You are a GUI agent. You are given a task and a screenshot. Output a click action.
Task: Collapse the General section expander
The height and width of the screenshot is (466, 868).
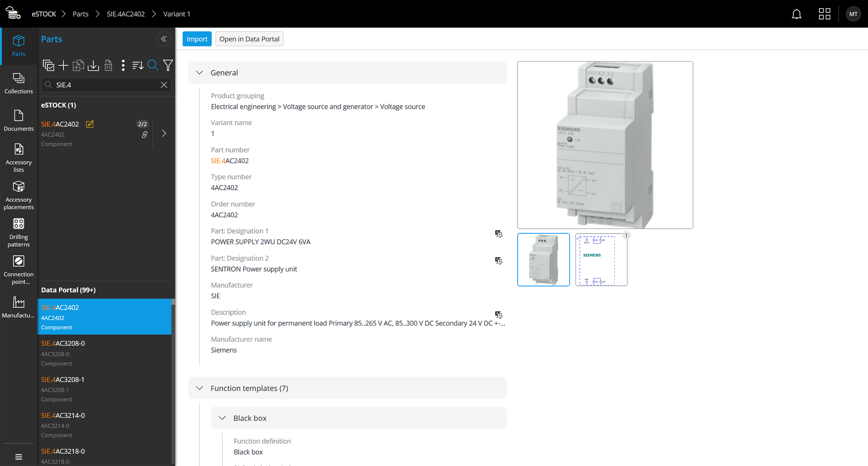[x=201, y=72]
